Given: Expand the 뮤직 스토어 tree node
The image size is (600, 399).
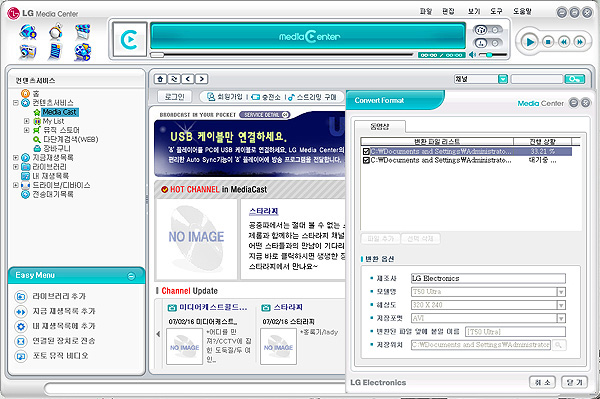Looking at the screenshot, I should (26, 130).
